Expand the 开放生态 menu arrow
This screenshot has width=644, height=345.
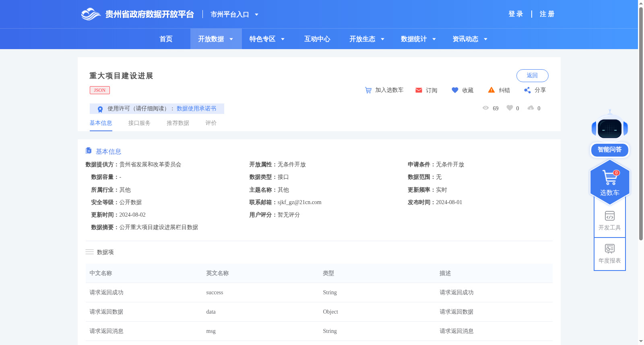point(382,39)
